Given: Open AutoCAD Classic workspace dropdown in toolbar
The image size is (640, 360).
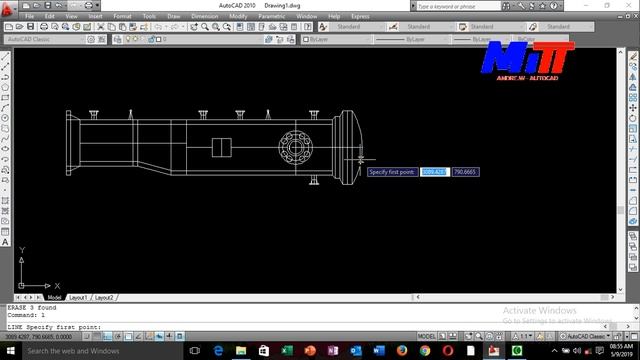Looking at the screenshot, I should (x=45, y=39).
